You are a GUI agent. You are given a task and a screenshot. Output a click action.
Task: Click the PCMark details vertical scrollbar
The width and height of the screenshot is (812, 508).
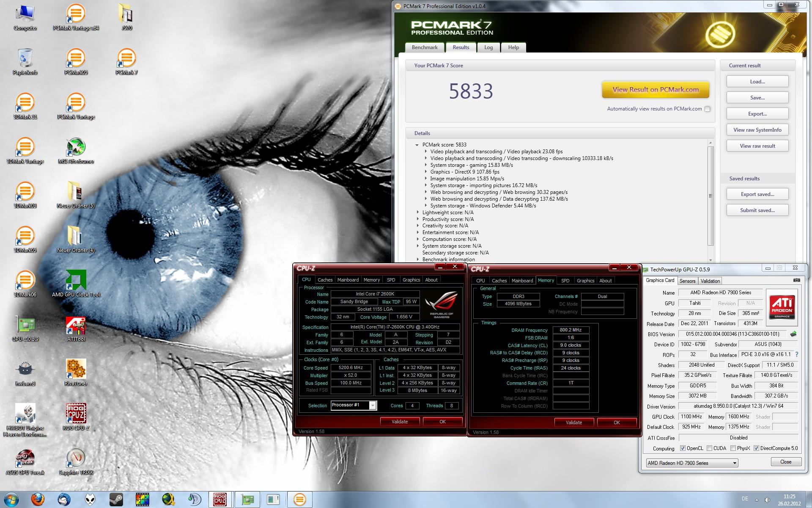tap(710, 196)
